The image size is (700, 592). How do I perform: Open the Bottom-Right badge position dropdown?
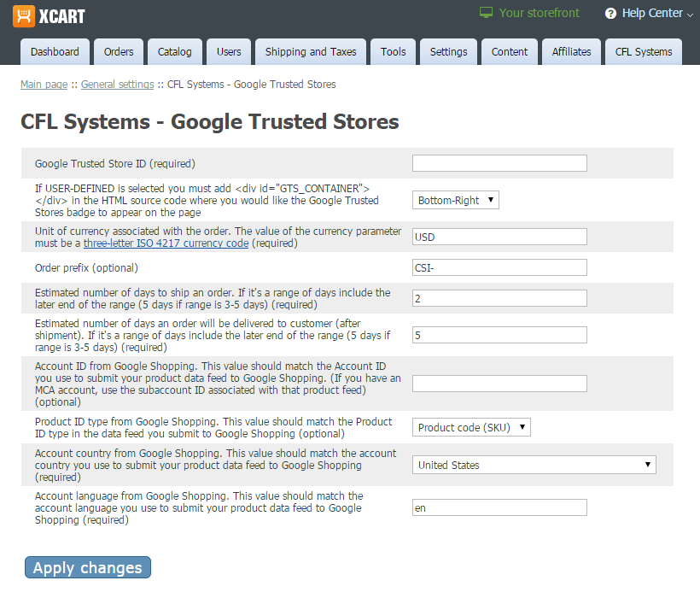pos(455,200)
